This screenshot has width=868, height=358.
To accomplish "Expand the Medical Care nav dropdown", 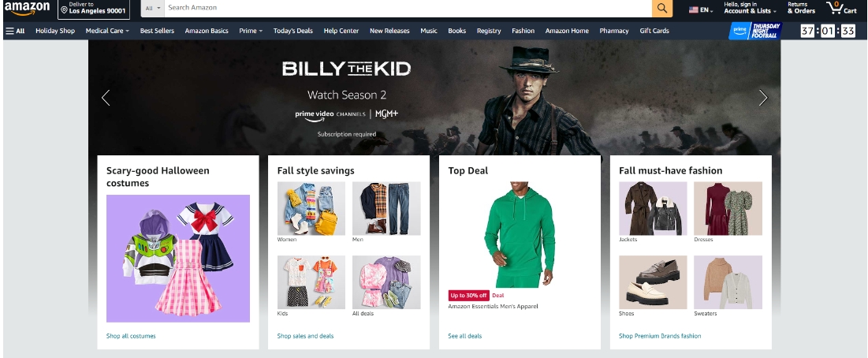I will click(107, 31).
